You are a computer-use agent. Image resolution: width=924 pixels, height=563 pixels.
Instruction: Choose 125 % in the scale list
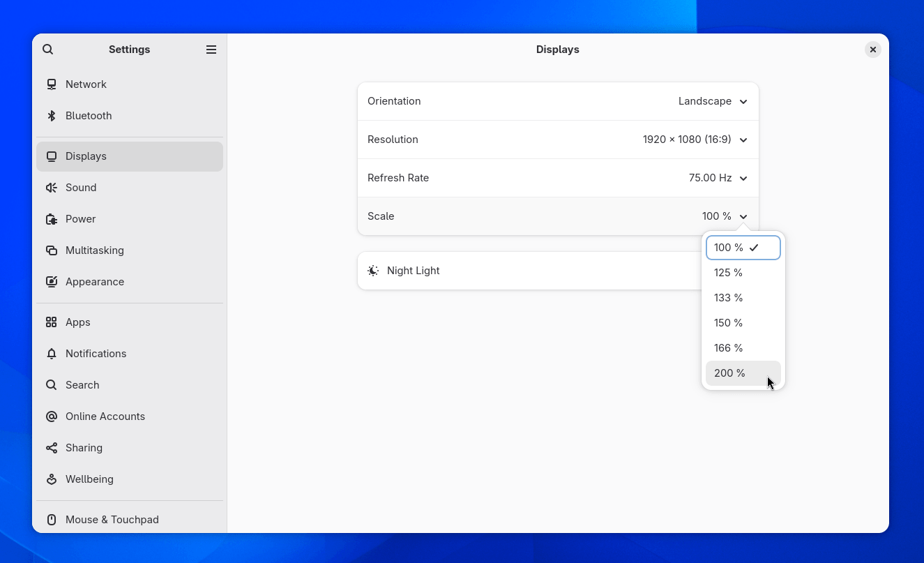coord(728,272)
